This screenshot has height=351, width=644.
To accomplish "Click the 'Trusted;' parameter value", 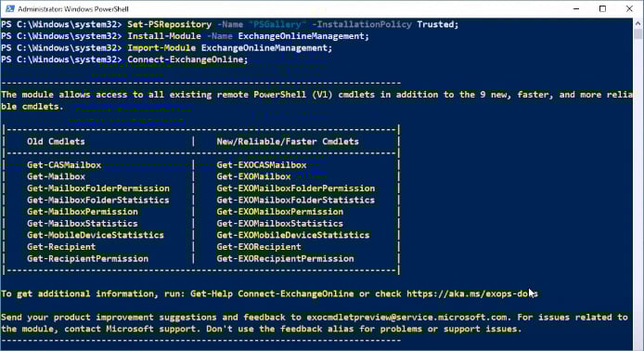I will [x=438, y=25].
